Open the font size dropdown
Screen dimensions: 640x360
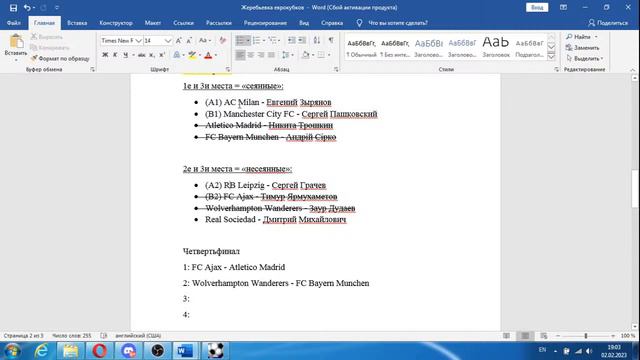(x=168, y=40)
